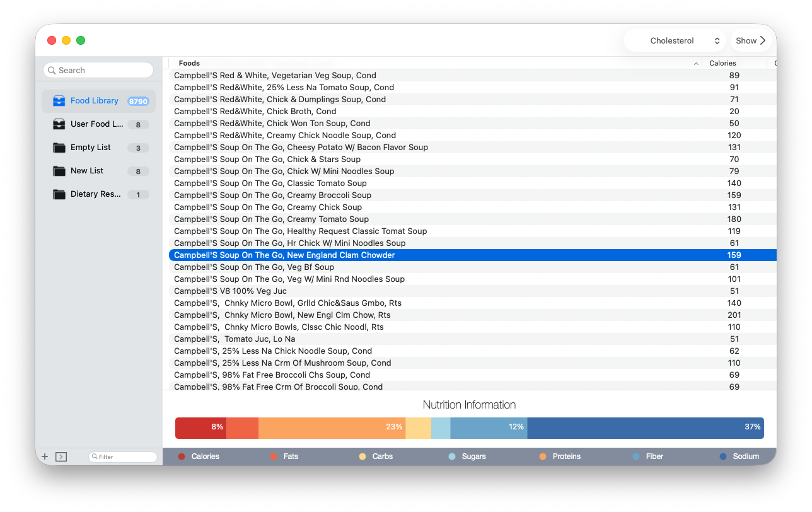
Task: Open the Food Library tray icon
Action: click(x=59, y=101)
